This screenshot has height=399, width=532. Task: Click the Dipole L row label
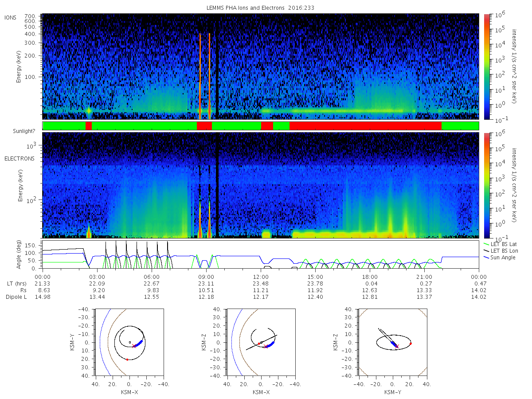tap(16, 297)
